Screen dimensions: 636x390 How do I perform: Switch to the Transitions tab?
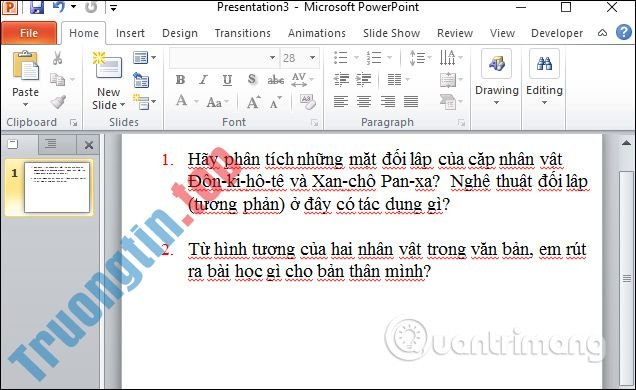[243, 33]
